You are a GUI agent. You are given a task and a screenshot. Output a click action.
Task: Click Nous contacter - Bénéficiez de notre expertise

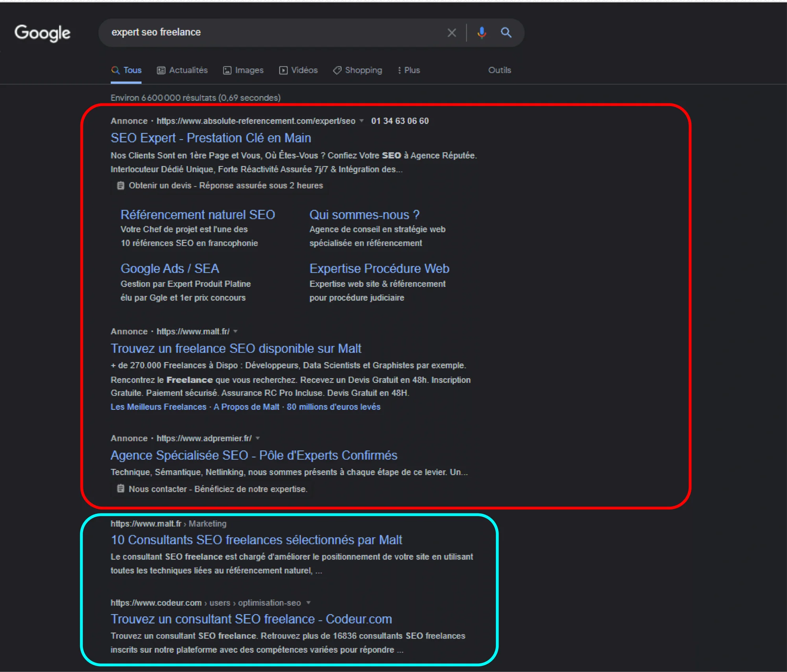pyautogui.click(x=218, y=489)
